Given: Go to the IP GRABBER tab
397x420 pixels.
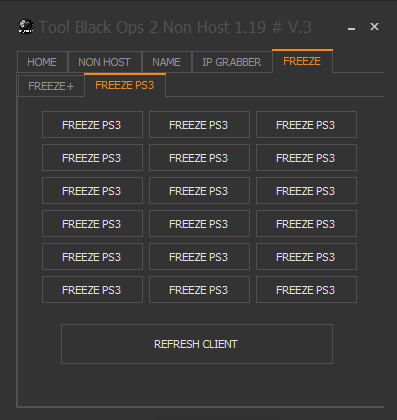Looking at the screenshot, I should click(x=232, y=62).
